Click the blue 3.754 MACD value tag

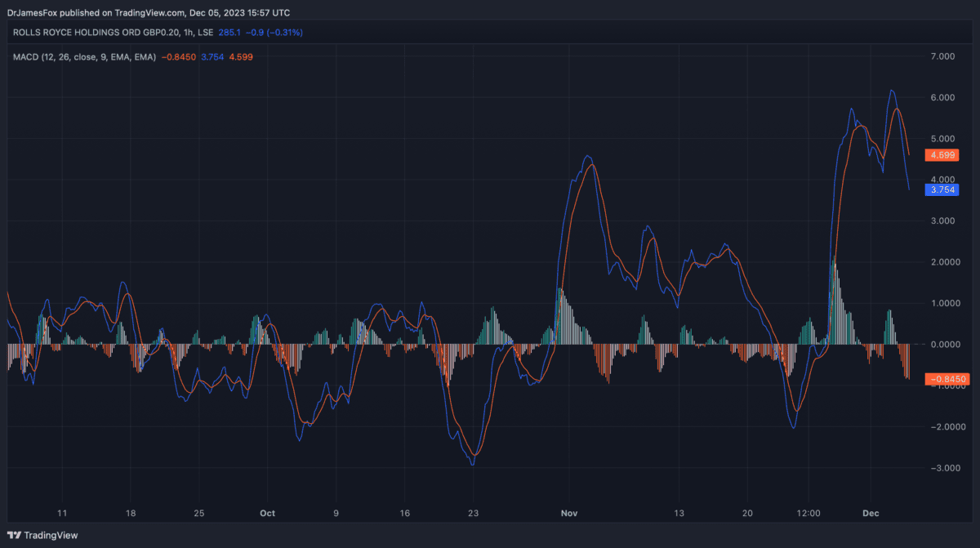[946, 189]
